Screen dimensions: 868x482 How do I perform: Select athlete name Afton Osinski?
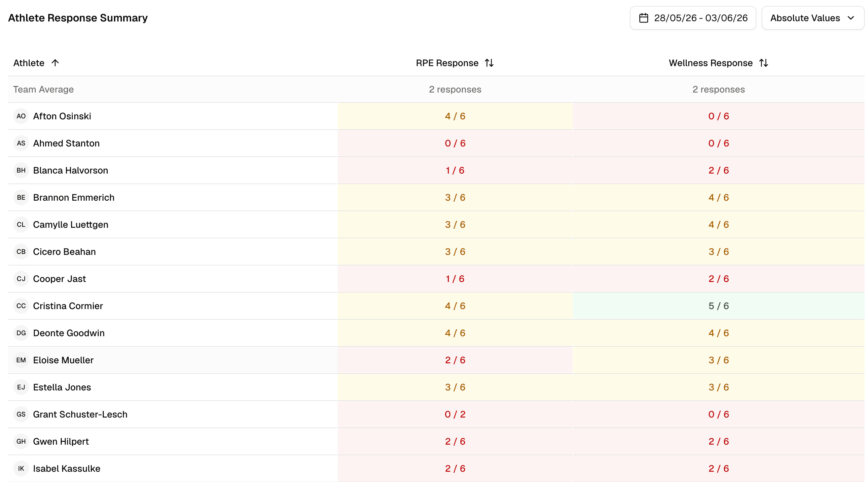(x=62, y=116)
